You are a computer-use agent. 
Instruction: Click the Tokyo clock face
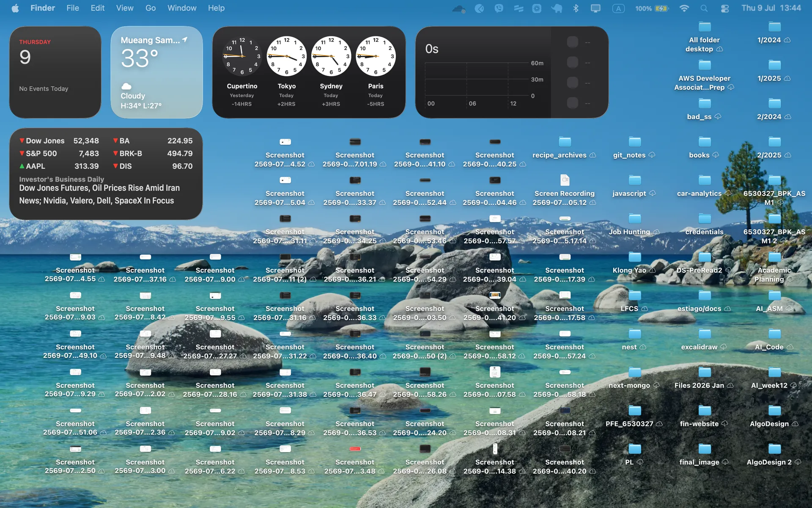[287, 56]
